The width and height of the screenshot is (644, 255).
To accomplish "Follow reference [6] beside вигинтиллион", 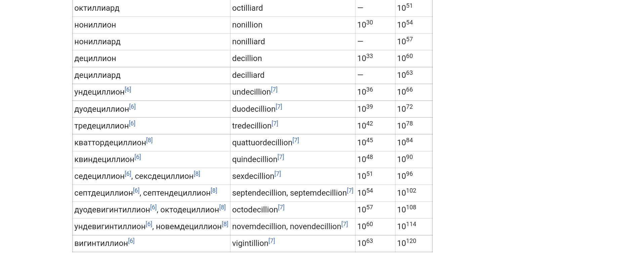I will point(131,241).
